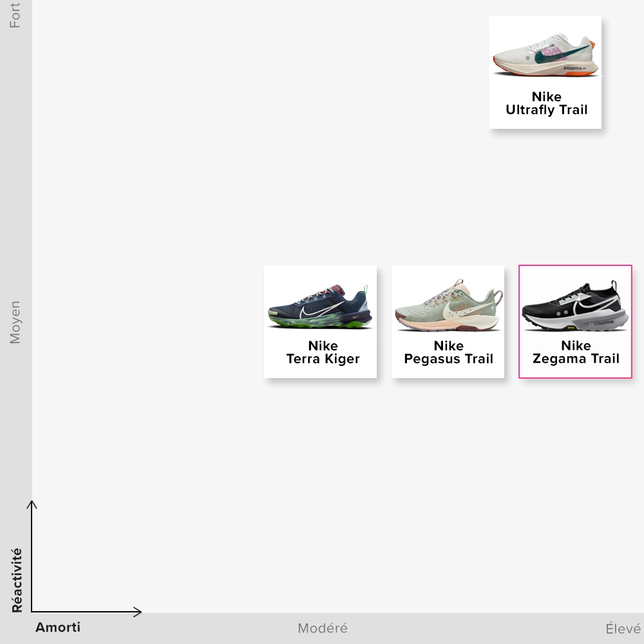Click the Nike Ultrafly Trail shoe photo
This screenshot has width=644, height=644.
545,55
